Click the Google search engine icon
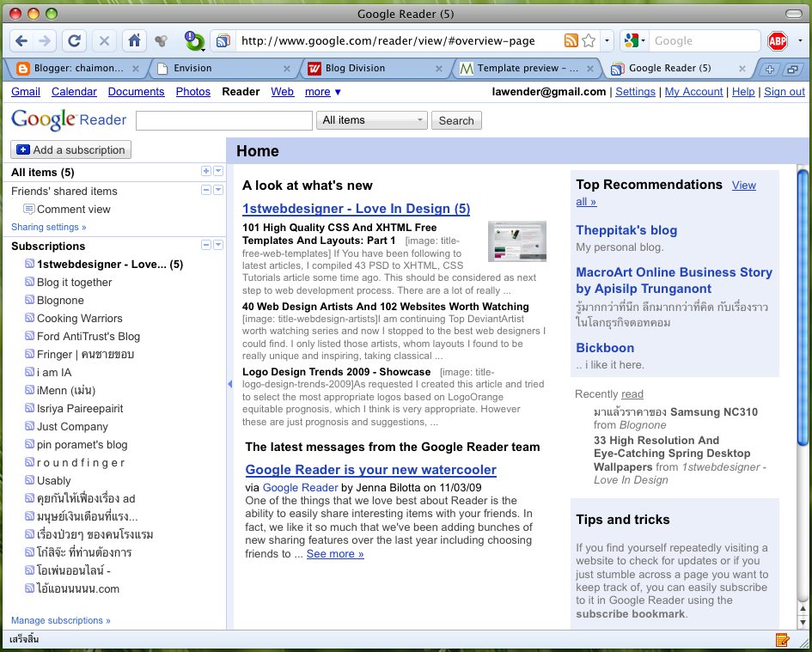This screenshot has height=652, width=812. pyautogui.click(x=632, y=40)
